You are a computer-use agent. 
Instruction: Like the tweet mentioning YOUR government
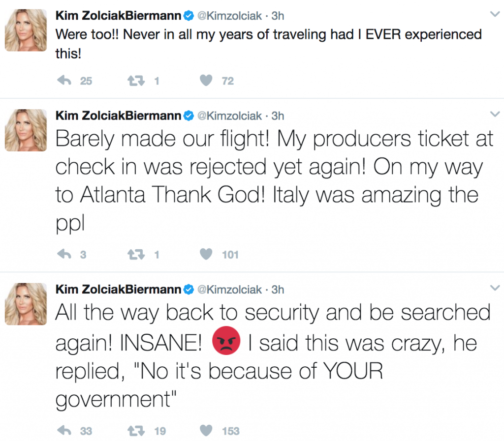click(206, 430)
